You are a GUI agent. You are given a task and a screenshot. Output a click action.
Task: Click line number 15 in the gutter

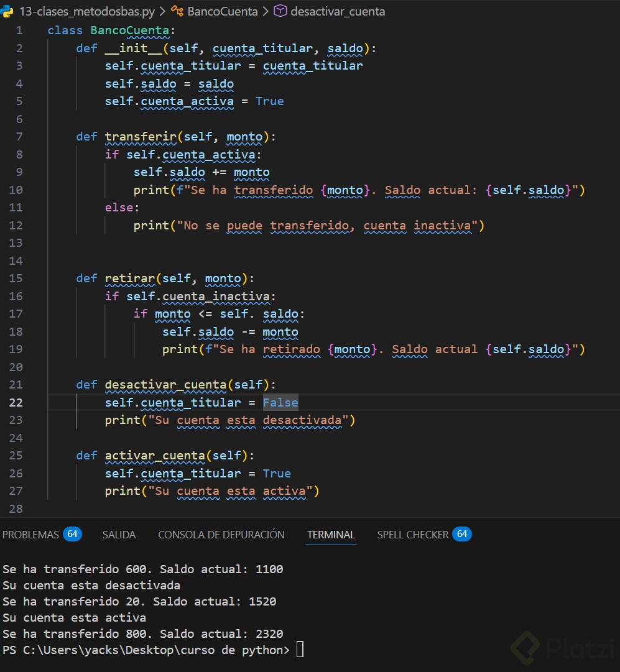coord(16,278)
